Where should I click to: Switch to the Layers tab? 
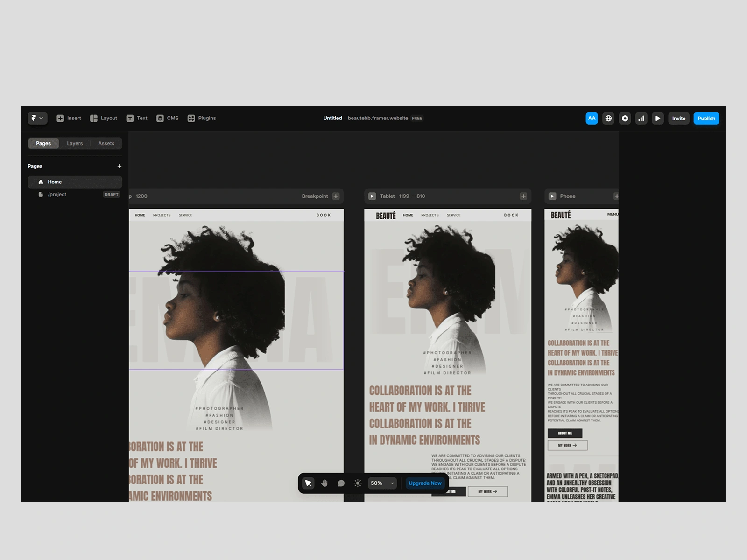coord(75,143)
